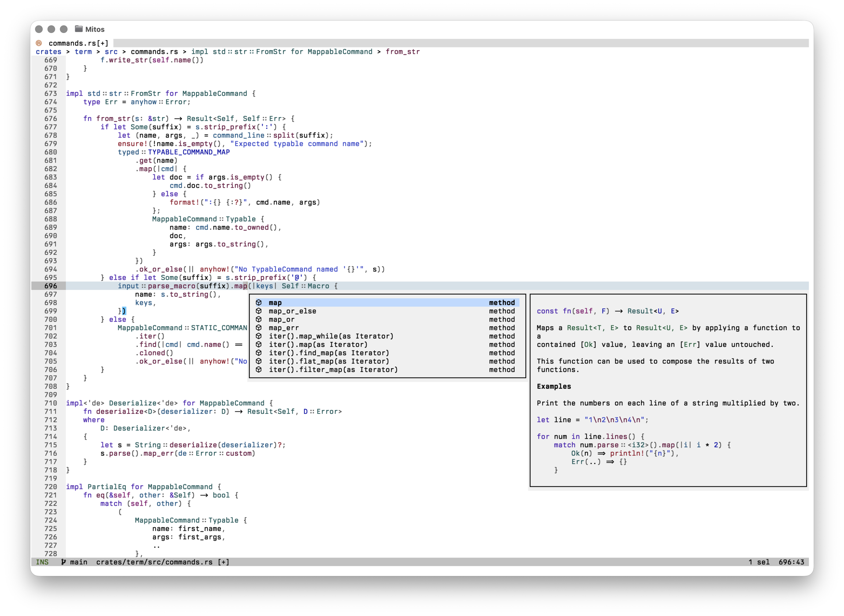Viewport: 844px width, 616px height.
Task: Click crates in the breadcrumb path
Action: pyautogui.click(x=48, y=52)
